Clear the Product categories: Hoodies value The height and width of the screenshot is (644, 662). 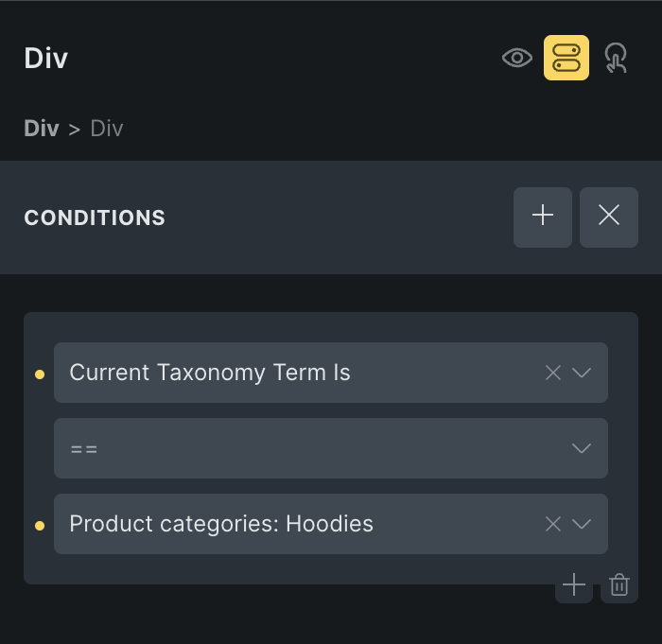[x=553, y=524]
